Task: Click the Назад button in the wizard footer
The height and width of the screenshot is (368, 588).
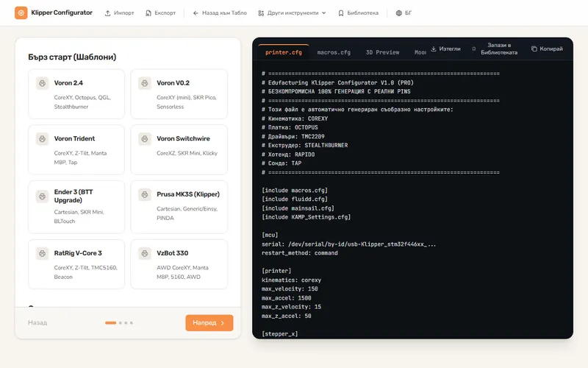Action: click(x=37, y=323)
